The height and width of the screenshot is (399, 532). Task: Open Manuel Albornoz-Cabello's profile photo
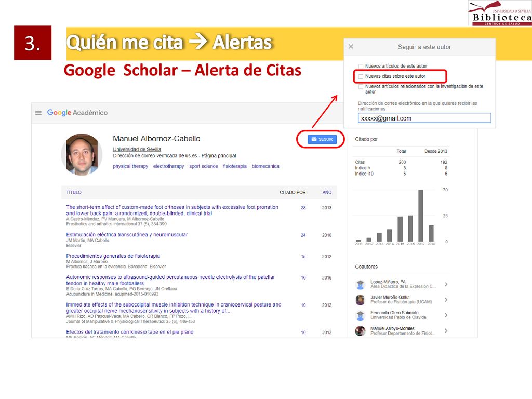pyautogui.click(x=82, y=154)
